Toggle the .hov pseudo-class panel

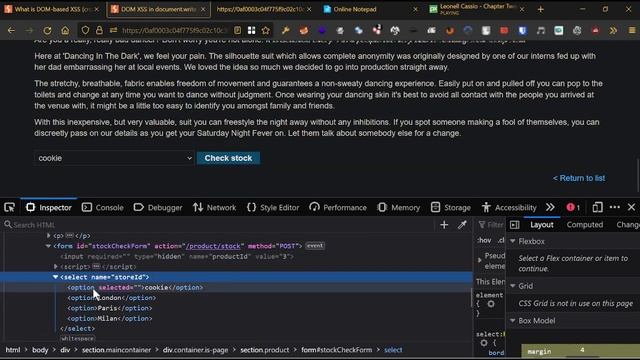point(484,240)
